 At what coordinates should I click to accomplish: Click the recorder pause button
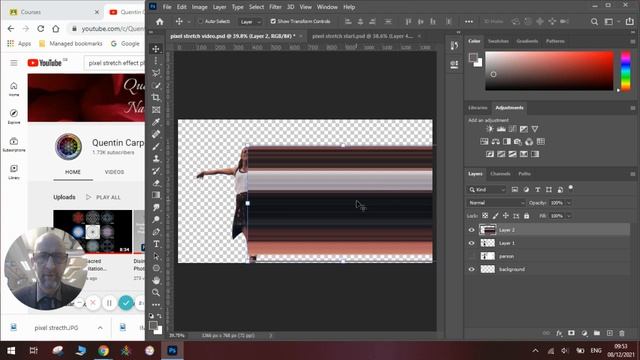pyautogui.click(x=109, y=303)
